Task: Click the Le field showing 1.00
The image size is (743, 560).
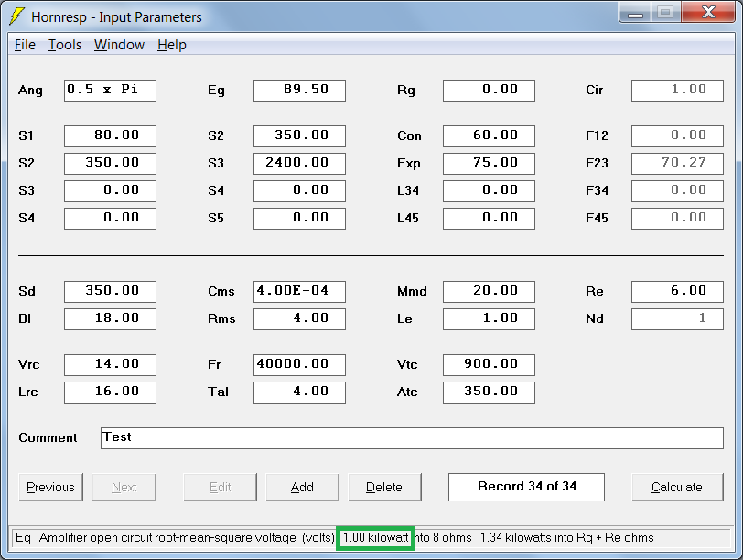Action: (489, 318)
